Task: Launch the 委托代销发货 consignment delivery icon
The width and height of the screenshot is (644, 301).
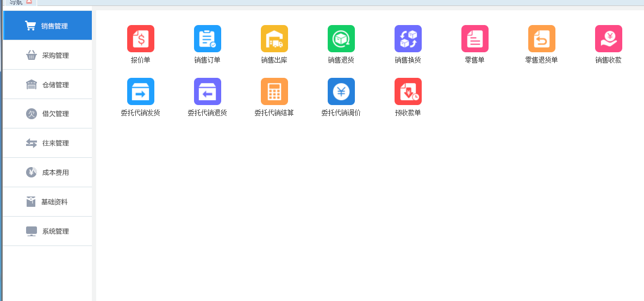Action: (140, 91)
